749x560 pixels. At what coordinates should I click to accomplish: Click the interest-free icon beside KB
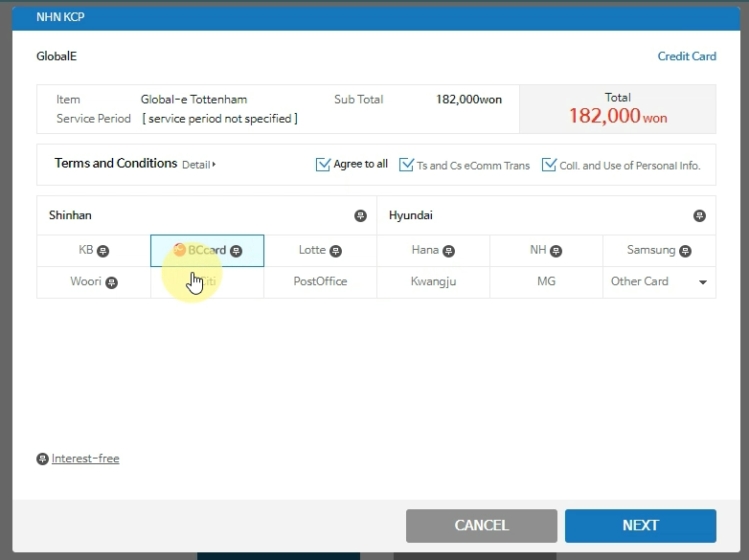coord(102,251)
